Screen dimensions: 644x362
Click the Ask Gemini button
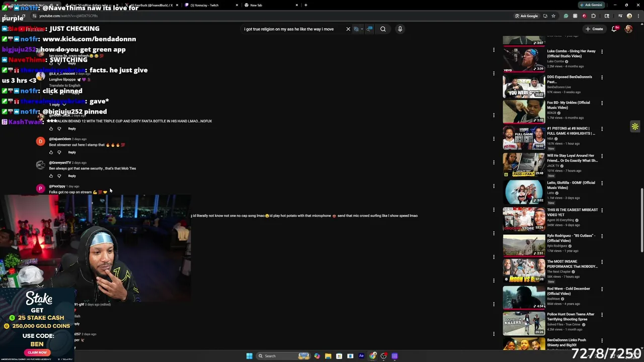tap(591, 5)
